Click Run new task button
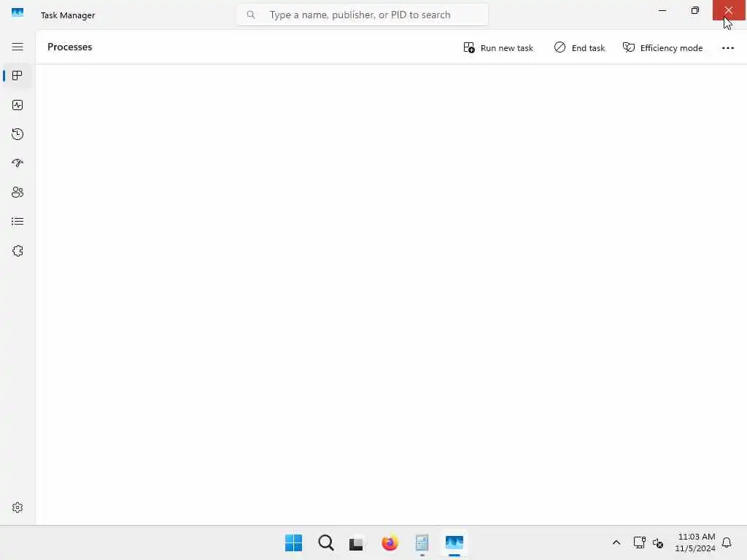This screenshot has width=747, height=560. pos(498,47)
